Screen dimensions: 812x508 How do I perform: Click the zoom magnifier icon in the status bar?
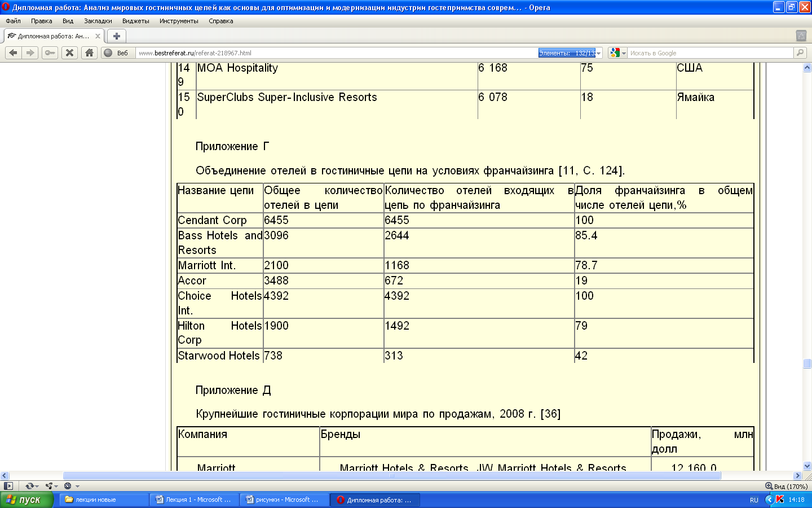(769, 486)
